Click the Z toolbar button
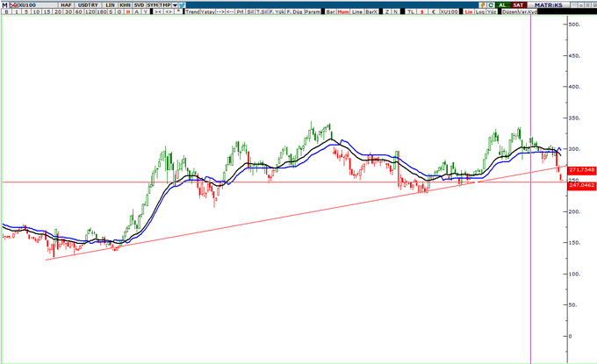This screenshot has height=364, width=597. pyautogui.click(x=387, y=11)
